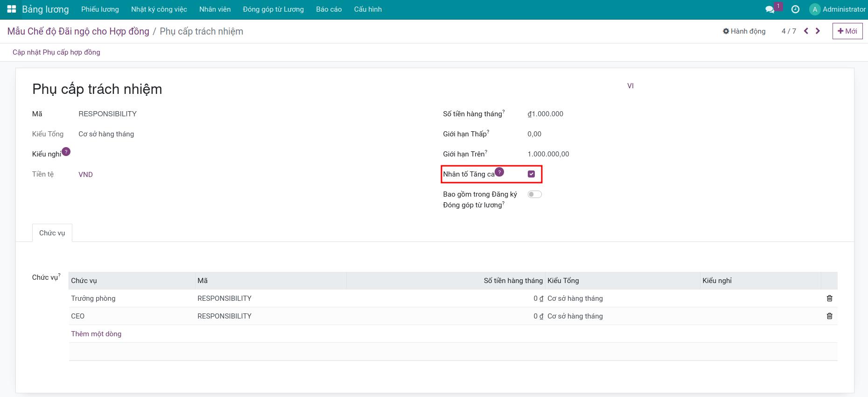
Task: Open the conversations message icon
Action: pos(770,9)
